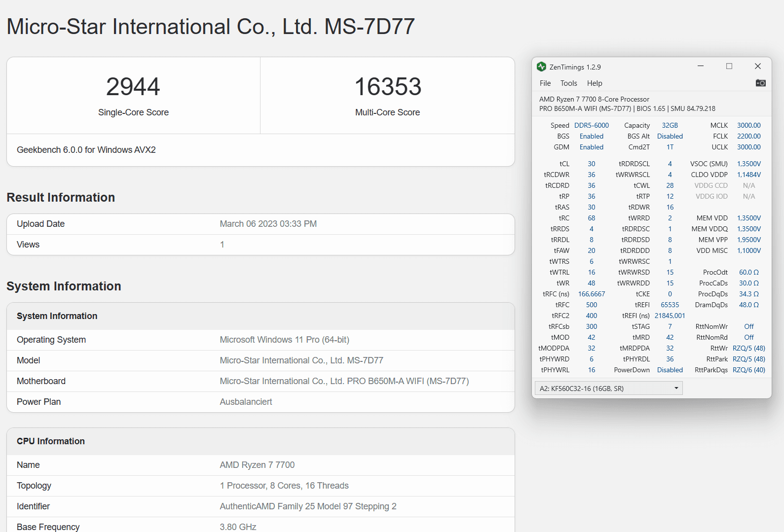Minimize the ZenTimings window
This screenshot has height=532, width=784.
(x=700, y=66)
